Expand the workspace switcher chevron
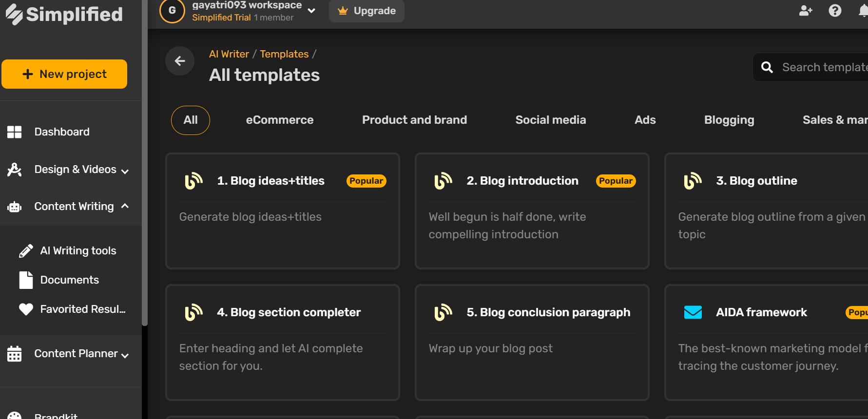Viewport: 868px width, 419px height. 312,11
